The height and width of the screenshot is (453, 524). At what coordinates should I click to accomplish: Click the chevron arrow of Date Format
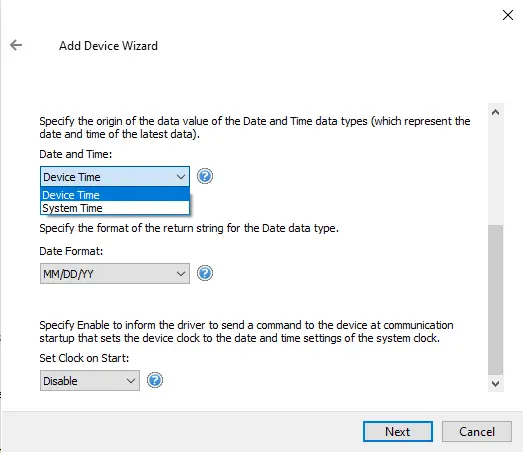click(181, 274)
